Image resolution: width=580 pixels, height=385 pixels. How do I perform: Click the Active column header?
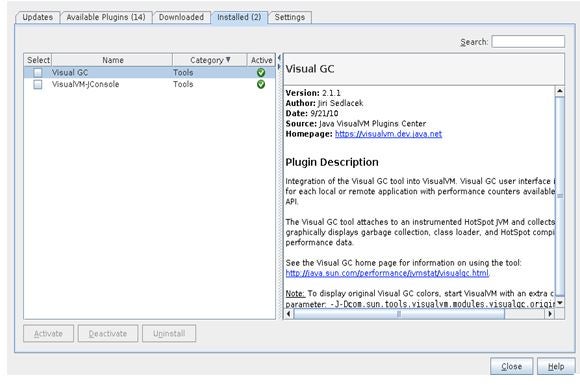point(261,60)
